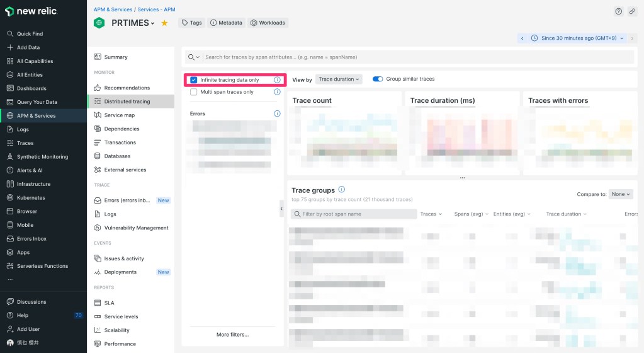
Task: Click the help question mark icon at top right
Action: (x=618, y=11)
